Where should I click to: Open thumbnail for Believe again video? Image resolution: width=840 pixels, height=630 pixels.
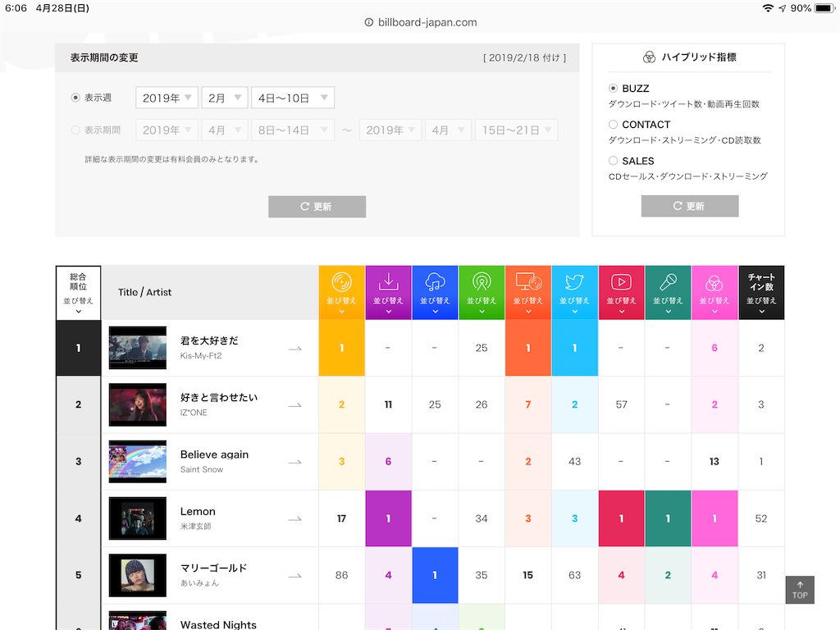138,462
